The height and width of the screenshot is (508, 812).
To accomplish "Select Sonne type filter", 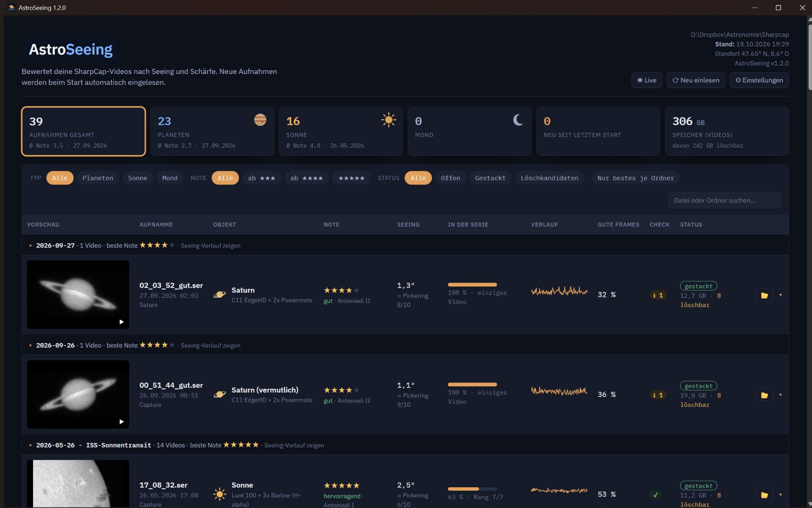I will (x=137, y=178).
